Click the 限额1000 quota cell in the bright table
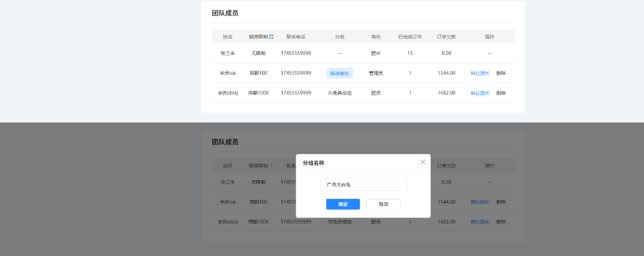The height and width of the screenshot is (256, 644). pos(258,93)
